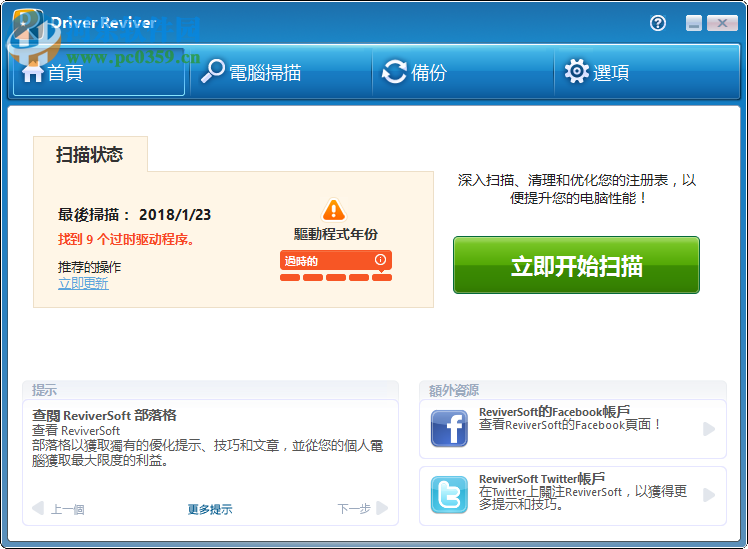Go to previous tip 上一個
The height and width of the screenshot is (549, 748).
pos(58,509)
